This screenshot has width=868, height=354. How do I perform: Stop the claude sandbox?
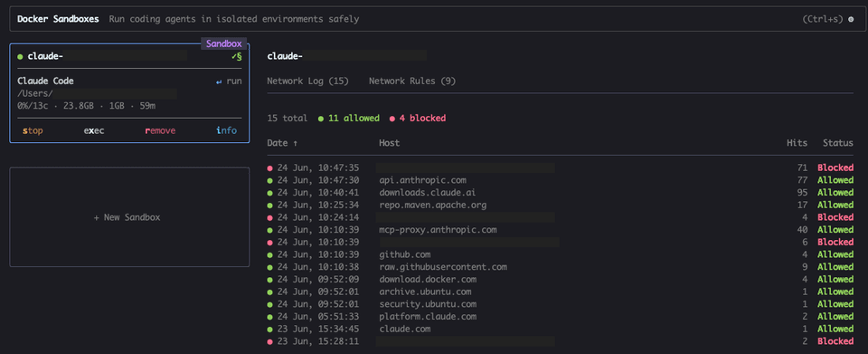pyautogui.click(x=33, y=130)
